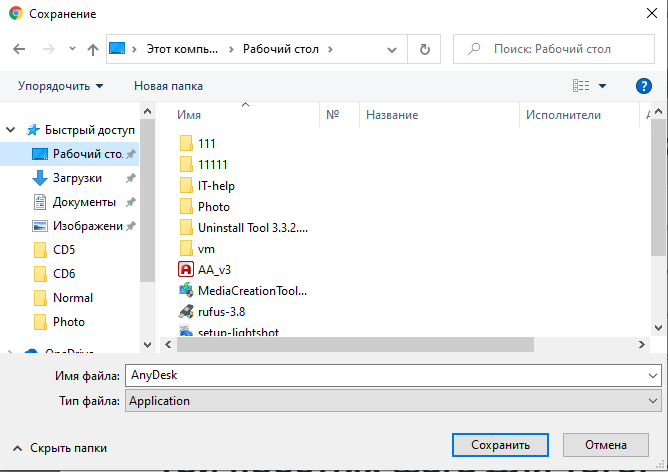Click the 'Сохранить' button
This screenshot has width=668, height=472.
pyautogui.click(x=500, y=445)
